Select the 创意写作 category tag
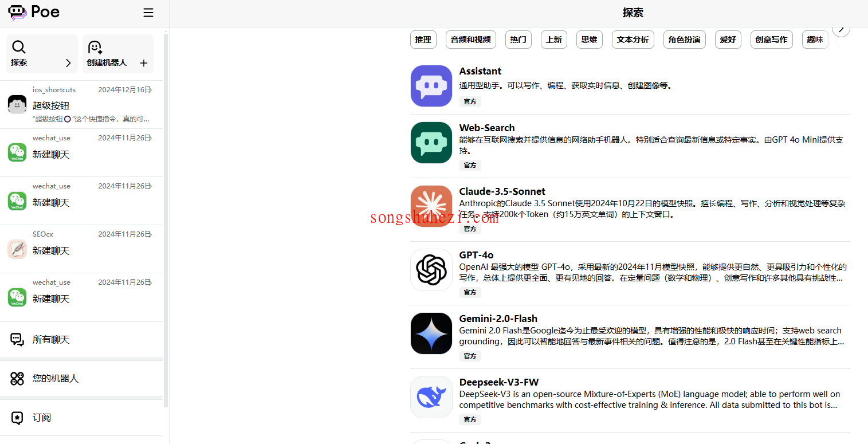Screen dimensions: 868x444 (772, 40)
